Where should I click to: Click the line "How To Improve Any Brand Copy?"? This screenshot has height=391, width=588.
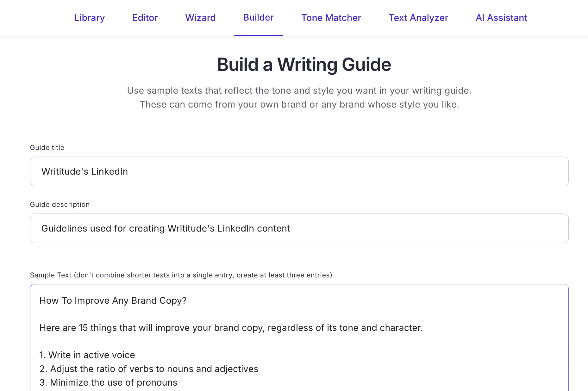(113, 301)
